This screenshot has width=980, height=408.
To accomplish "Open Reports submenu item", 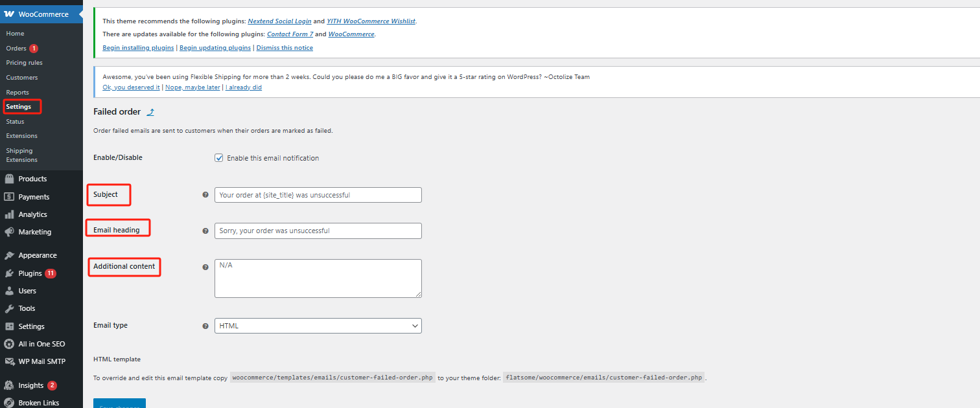I will [17, 93].
